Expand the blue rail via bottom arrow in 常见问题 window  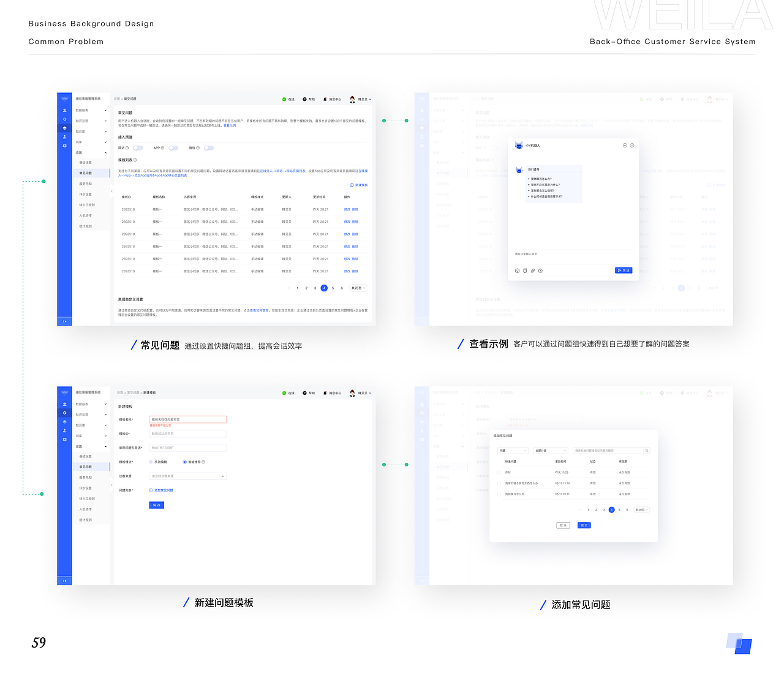64,321
